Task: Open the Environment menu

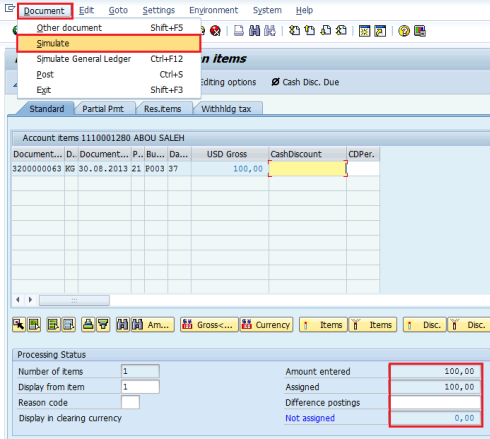Action: point(214,10)
